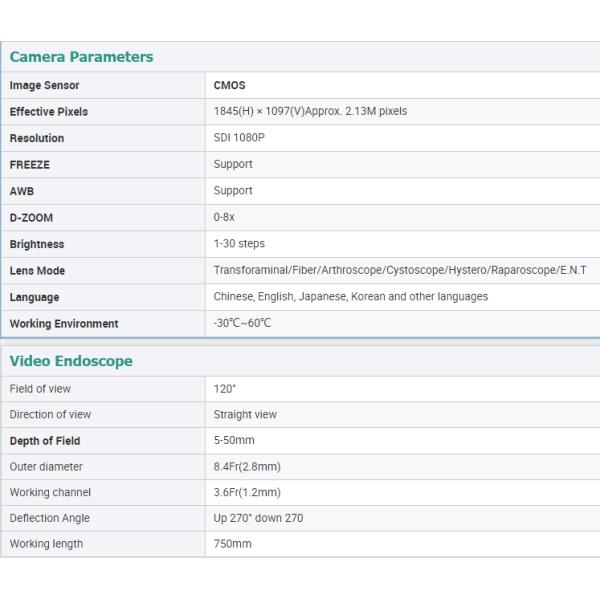Click the CMOS value cell
The height and width of the screenshot is (600, 600).
point(229,86)
